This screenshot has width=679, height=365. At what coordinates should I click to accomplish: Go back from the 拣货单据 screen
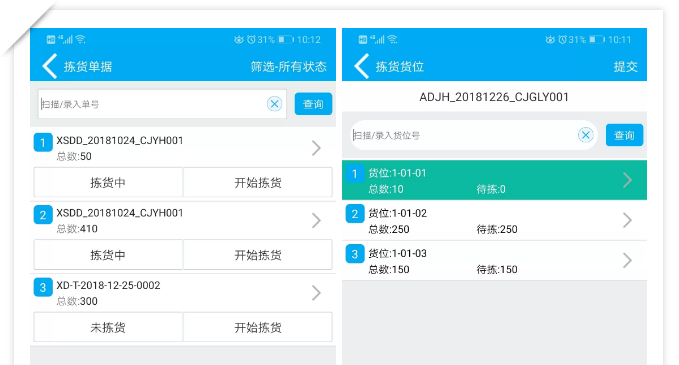[49, 66]
